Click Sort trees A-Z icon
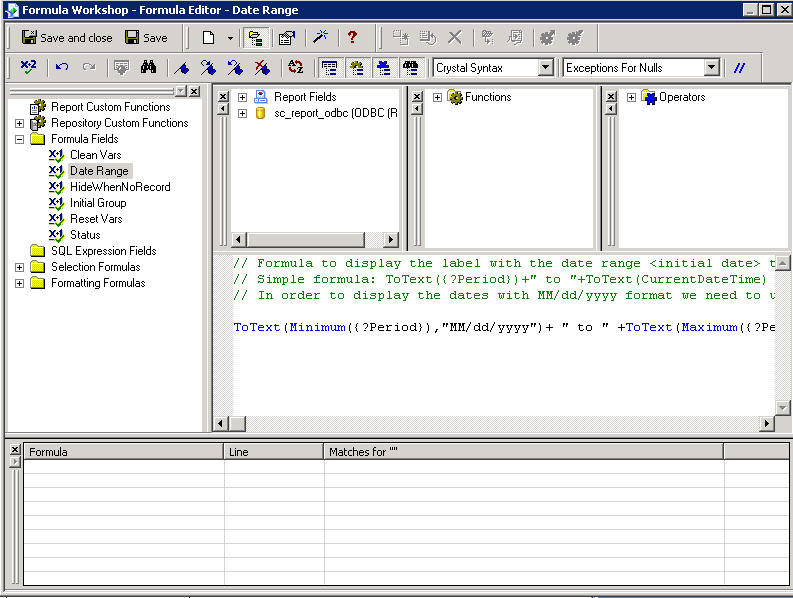 [x=295, y=67]
